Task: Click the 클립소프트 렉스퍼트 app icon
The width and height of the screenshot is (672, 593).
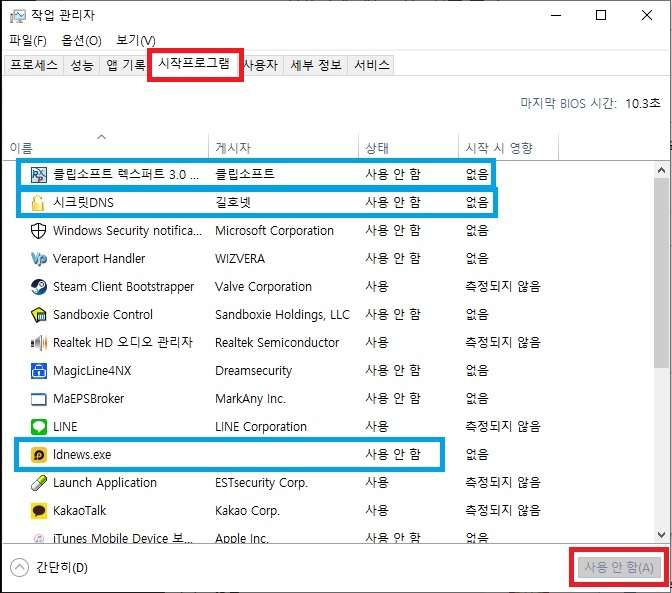Action: coord(39,175)
